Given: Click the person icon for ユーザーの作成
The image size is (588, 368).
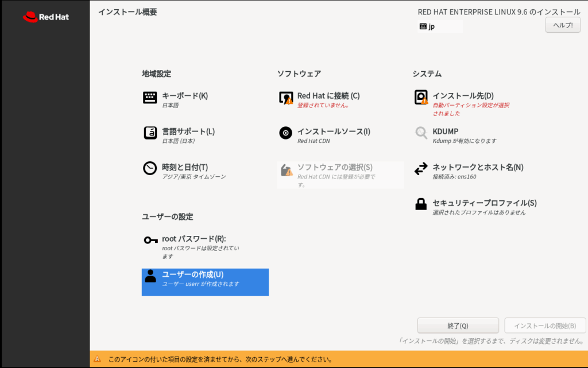Looking at the screenshot, I should point(150,276).
